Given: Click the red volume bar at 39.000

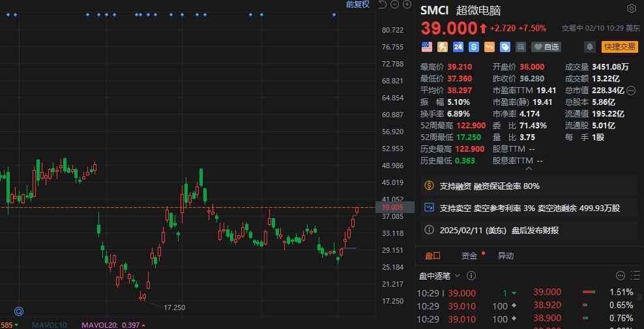Looking at the screenshot, I should (589, 292).
